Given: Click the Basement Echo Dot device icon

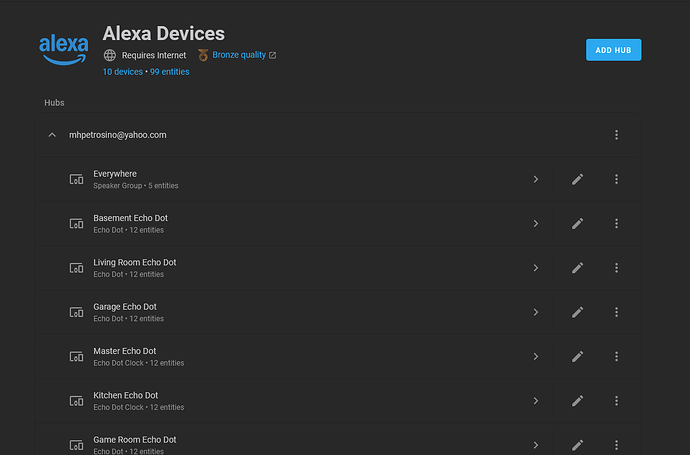Looking at the screenshot, I should pos(77,224).
